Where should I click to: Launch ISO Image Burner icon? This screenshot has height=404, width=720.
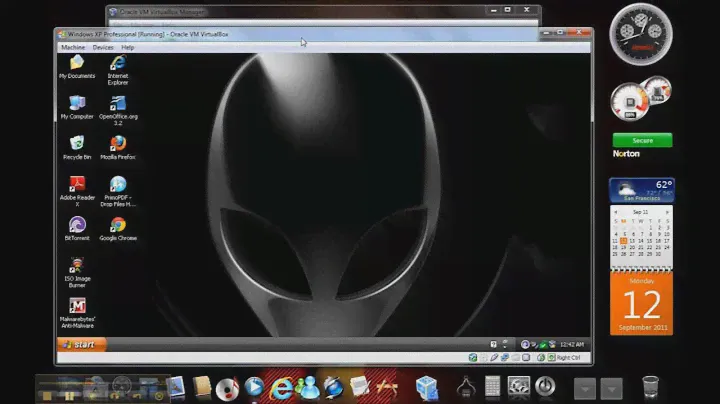pos(77,267)
